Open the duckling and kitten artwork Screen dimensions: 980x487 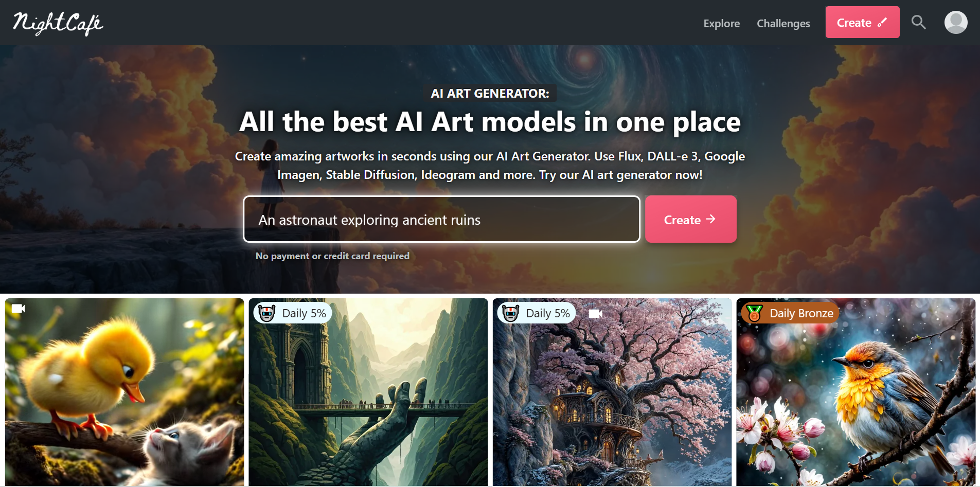(x=124, y=392)
